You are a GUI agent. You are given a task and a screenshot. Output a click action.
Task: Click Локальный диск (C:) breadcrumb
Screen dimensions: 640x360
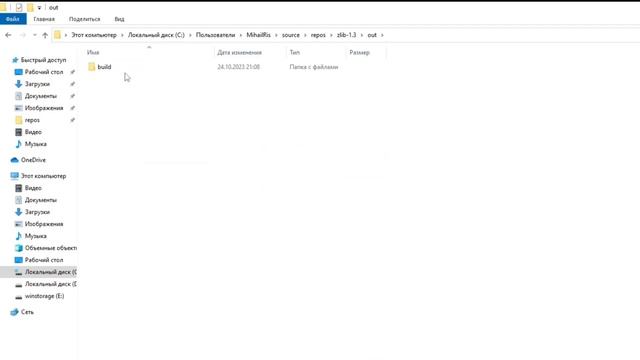[x=156, y=35]
